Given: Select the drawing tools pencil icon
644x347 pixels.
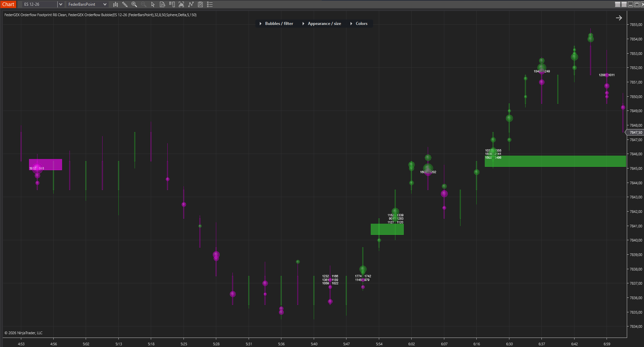Looking at the screenshot, I should tap(125, 4).
